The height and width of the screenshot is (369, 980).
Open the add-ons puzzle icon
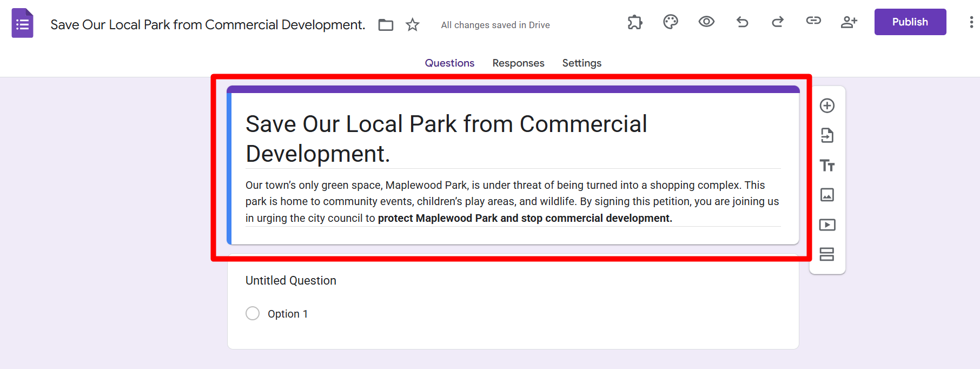pos(635,22)
